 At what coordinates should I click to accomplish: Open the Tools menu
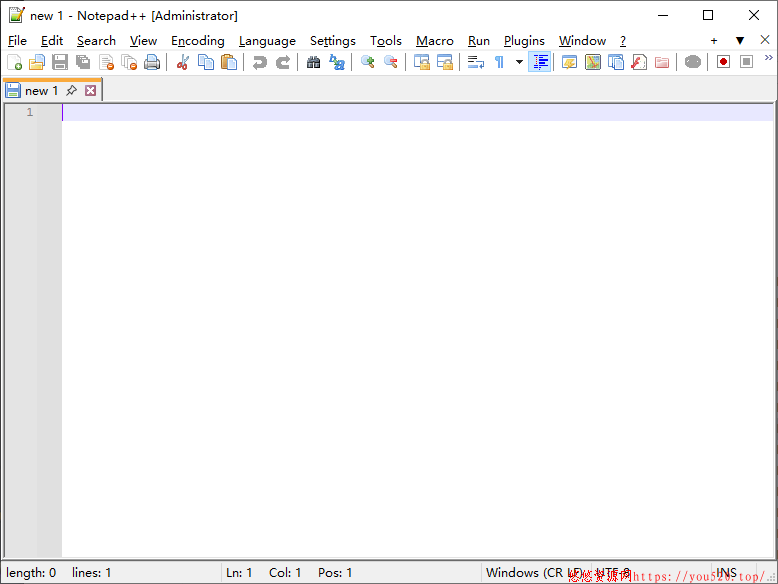click(386, 41)
